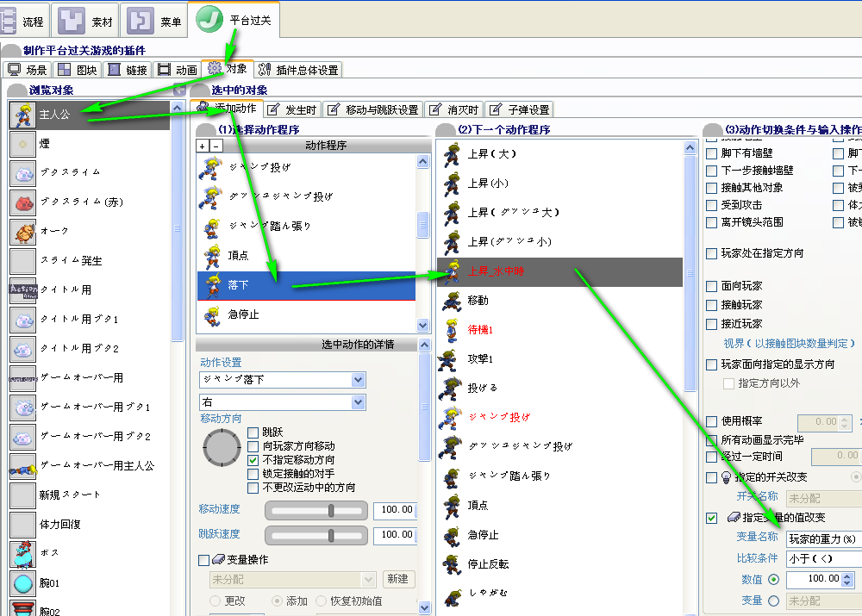Select the 急停止 action in program list
Viewport: 862px width, 616px height.
(x=306, y=314)
